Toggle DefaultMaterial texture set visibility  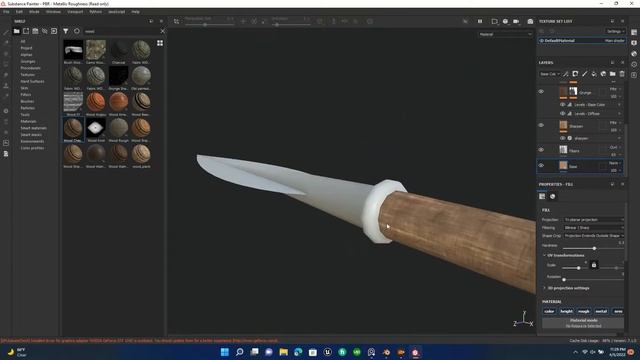[542, 41]
